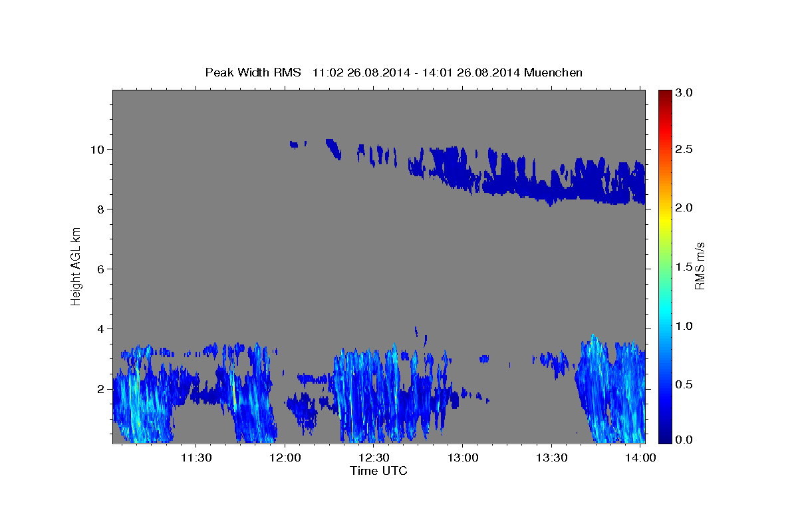Screen dimensions: 798x532
Task: Click the colorbar value 0.0
Action: point(686,440)
